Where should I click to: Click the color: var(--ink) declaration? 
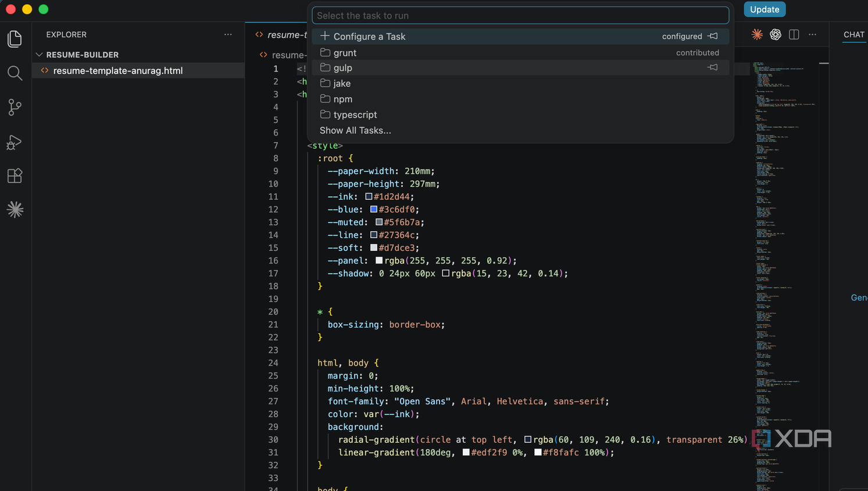(373, 414)
